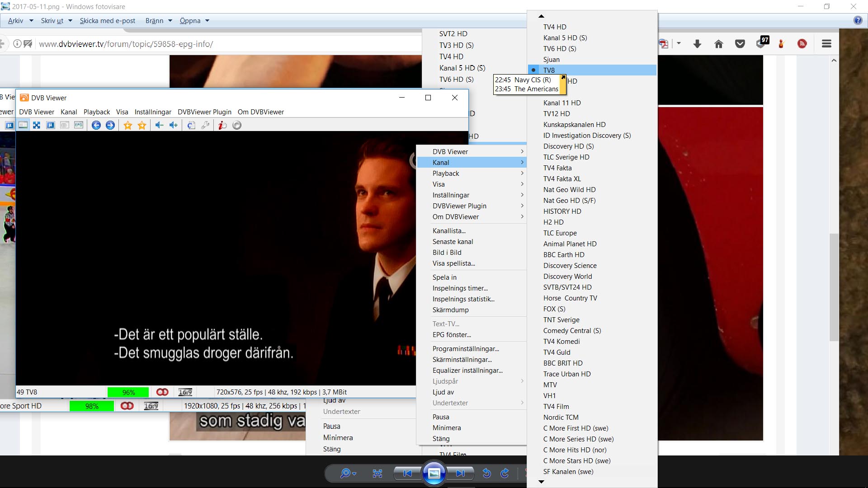Toggle 'Bild i Bild' menu option

point(447,253)
